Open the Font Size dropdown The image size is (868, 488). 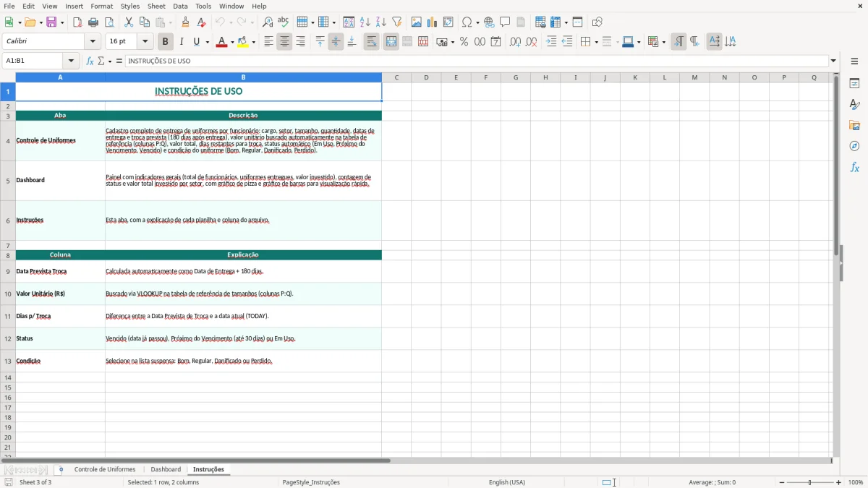[145, 42]
